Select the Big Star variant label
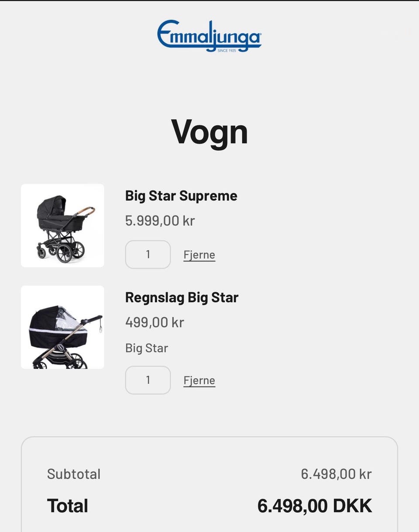 click(x=147, y=348)
